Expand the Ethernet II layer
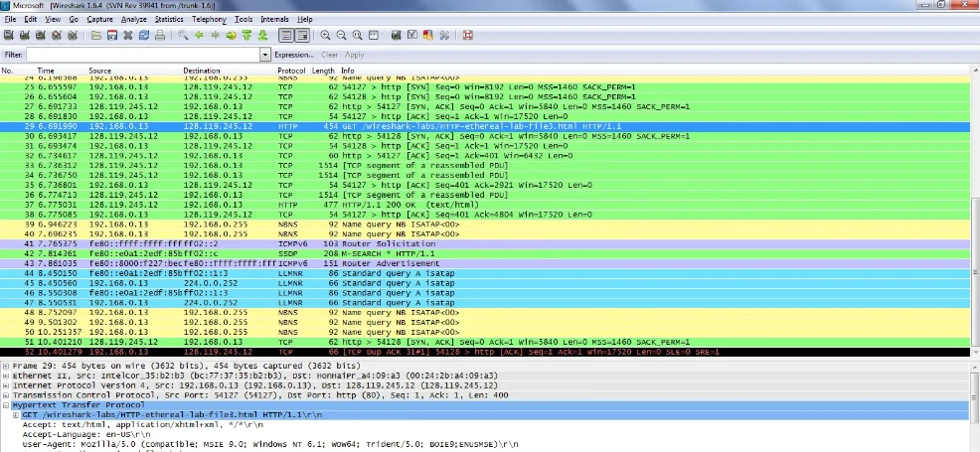 tap(6, 376)
